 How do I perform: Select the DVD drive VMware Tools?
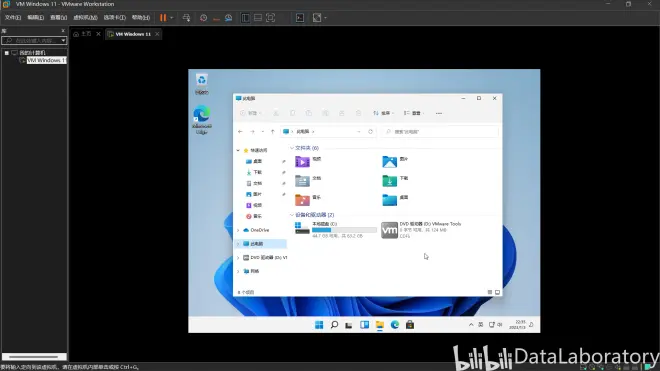coord(421,230)
